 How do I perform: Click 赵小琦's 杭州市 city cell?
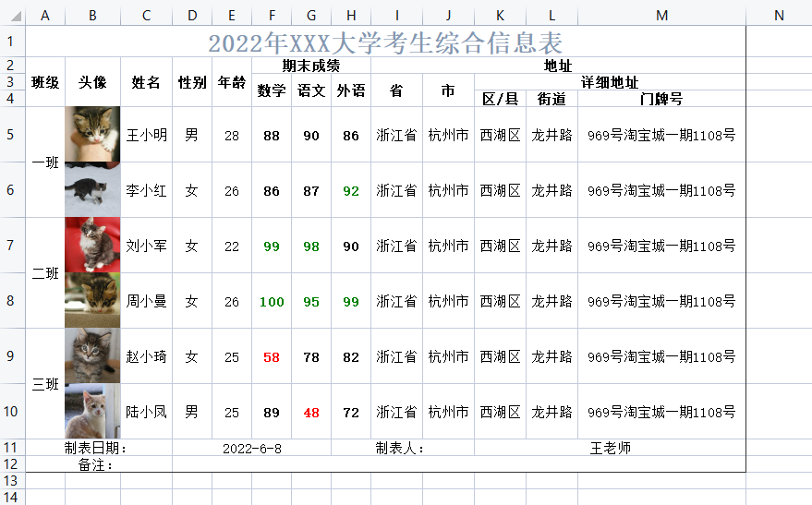pyautogui.click(x=448, y=356)
